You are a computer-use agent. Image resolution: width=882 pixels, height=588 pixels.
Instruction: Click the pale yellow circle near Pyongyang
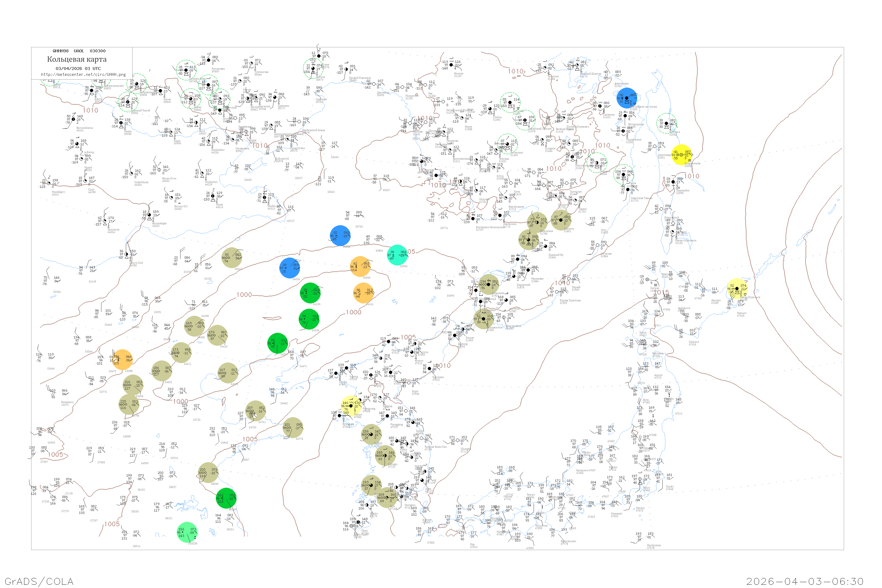click(x=351, y=406)
